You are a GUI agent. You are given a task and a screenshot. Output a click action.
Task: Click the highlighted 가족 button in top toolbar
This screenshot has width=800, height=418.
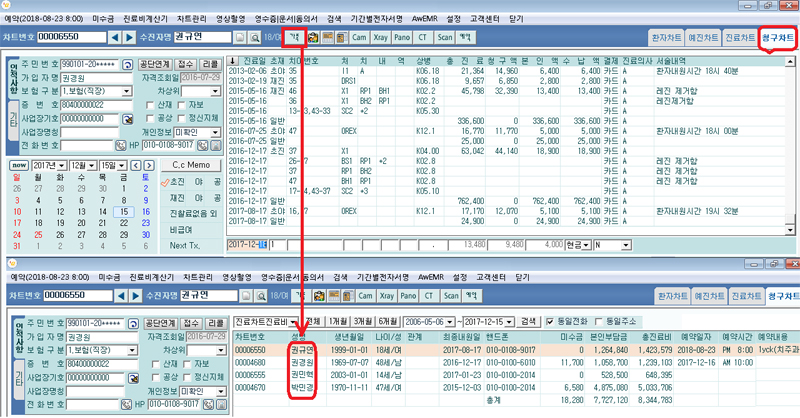click(297, 37)
